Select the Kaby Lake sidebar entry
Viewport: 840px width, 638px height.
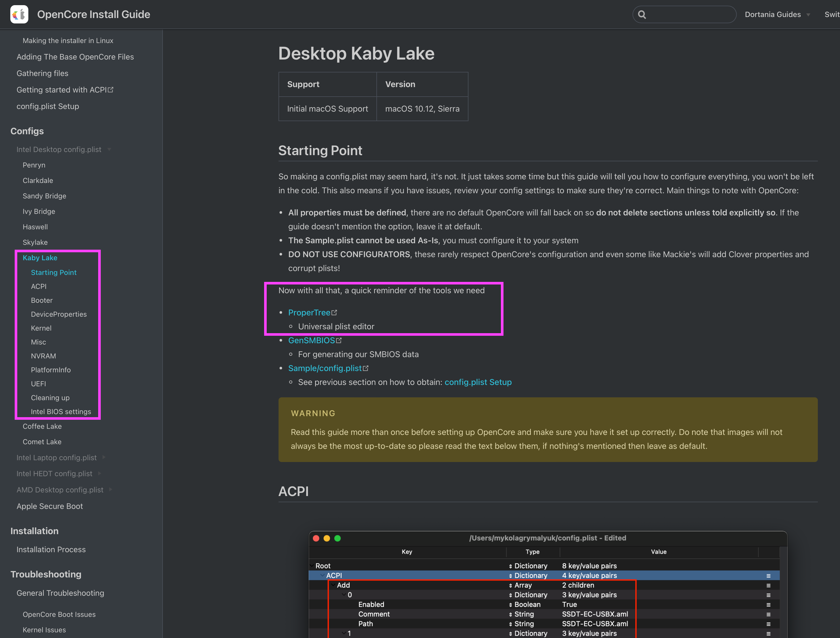click(x=40, y=257)
